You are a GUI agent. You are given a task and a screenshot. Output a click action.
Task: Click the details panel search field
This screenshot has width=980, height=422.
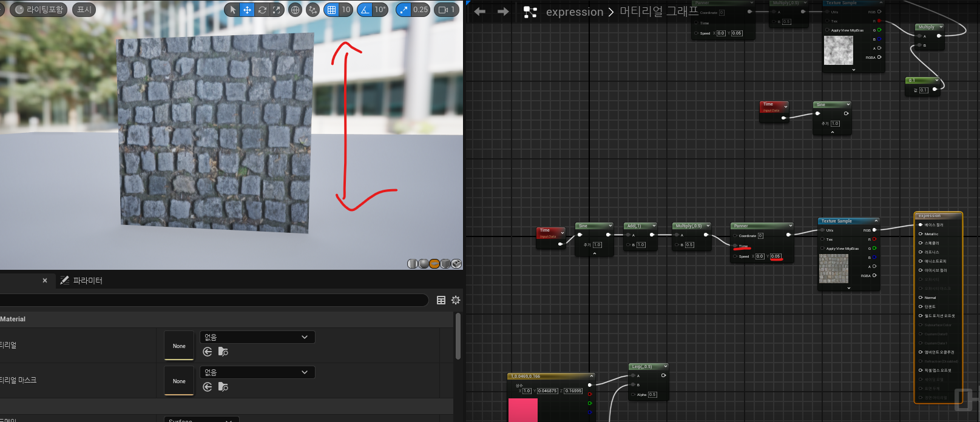click(x=214, y=300)
